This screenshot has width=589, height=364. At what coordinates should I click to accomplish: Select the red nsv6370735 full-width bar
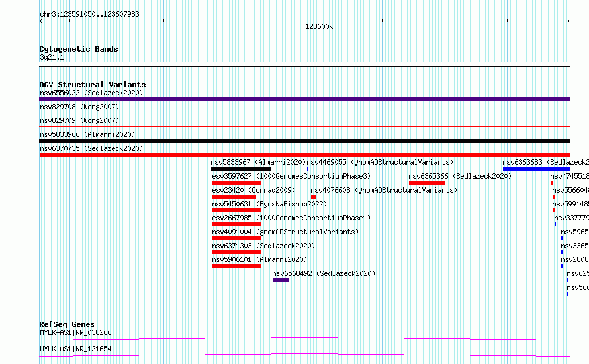(x=304, y=155)
